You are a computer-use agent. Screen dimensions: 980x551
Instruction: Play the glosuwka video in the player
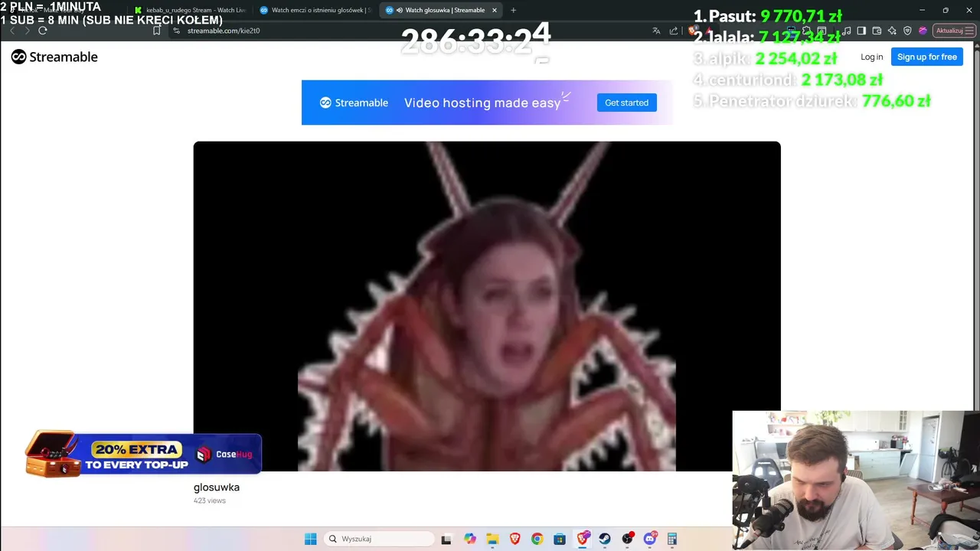tap(487, 306)
